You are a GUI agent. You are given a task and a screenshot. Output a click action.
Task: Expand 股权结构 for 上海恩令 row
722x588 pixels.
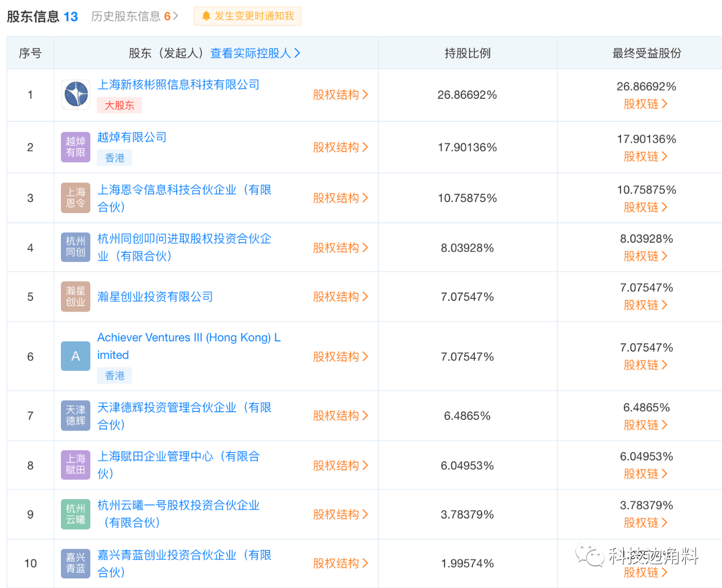(341, 198)
